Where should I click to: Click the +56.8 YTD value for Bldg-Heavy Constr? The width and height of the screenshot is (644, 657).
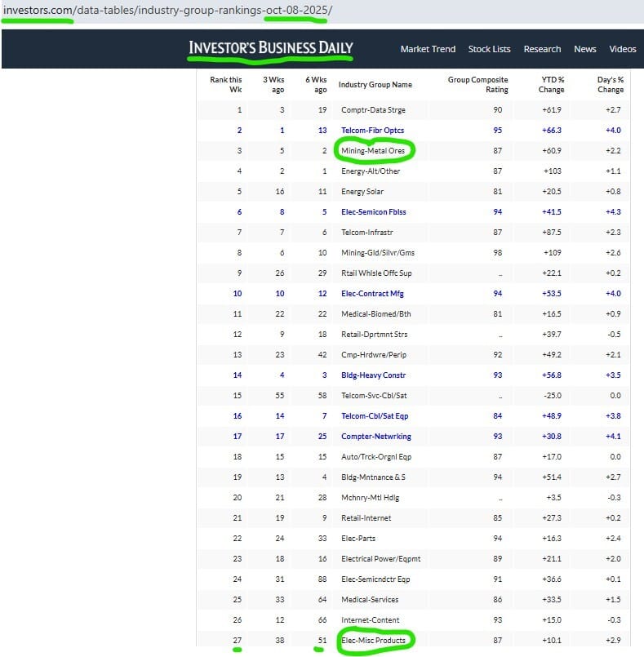click(552, 375)
